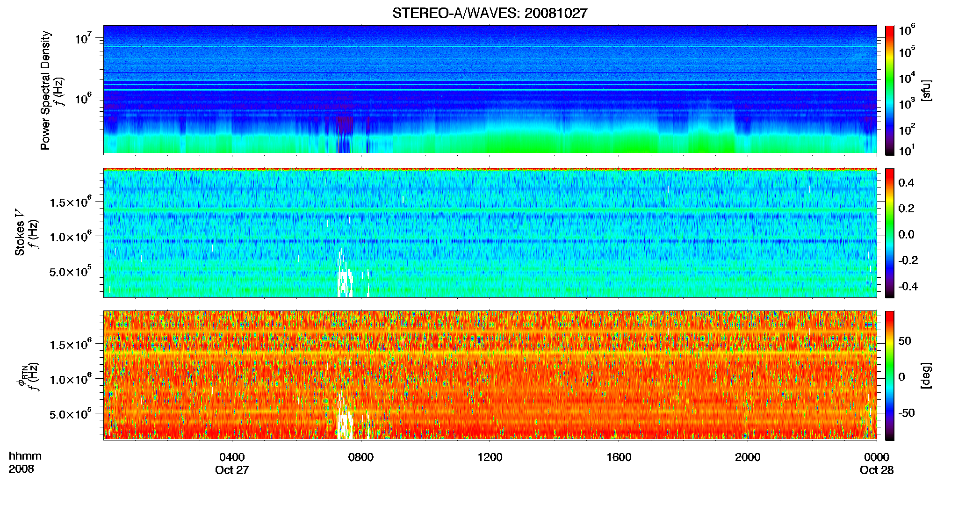Click the 50 value on degree colorbar
980x505 pixels.
coord(905,341)
